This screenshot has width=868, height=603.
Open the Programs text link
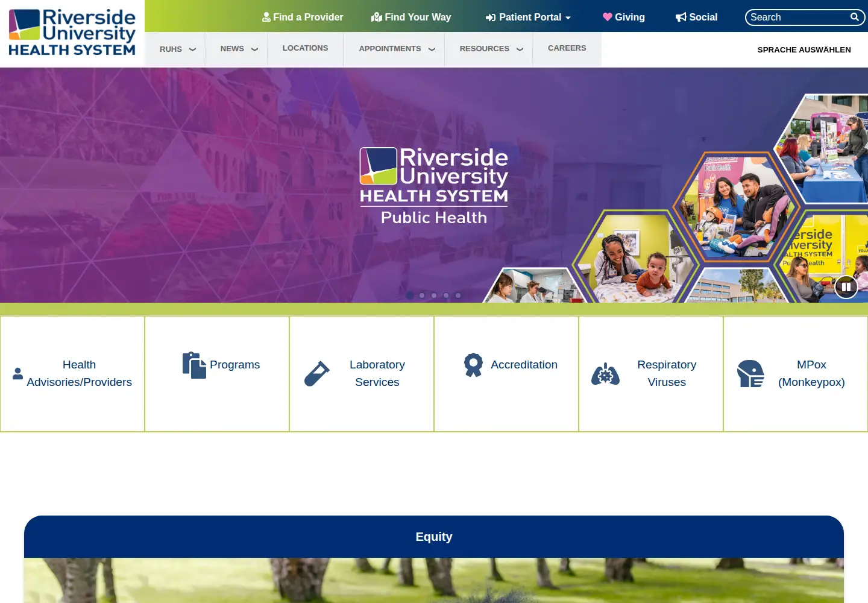(x=234, y=365)
